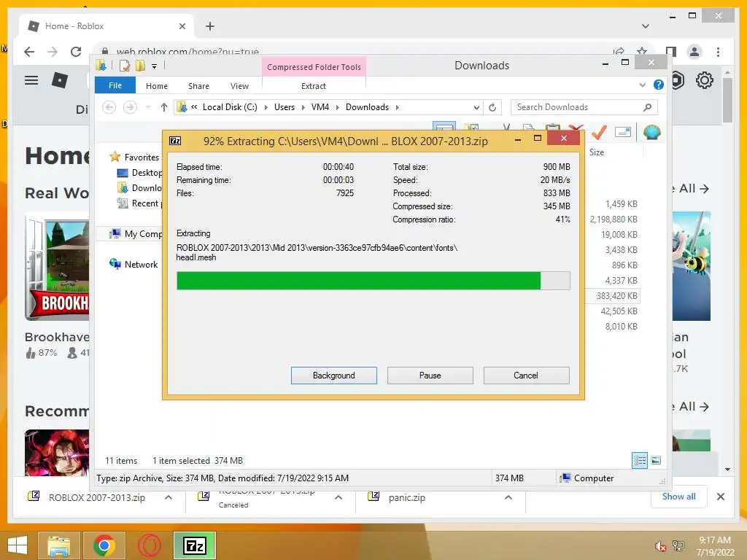Image resolution: width=747 pixels, height=560 pixels.
Task: Click the share icon in Chrome address bar
Action: pos(619,50)
